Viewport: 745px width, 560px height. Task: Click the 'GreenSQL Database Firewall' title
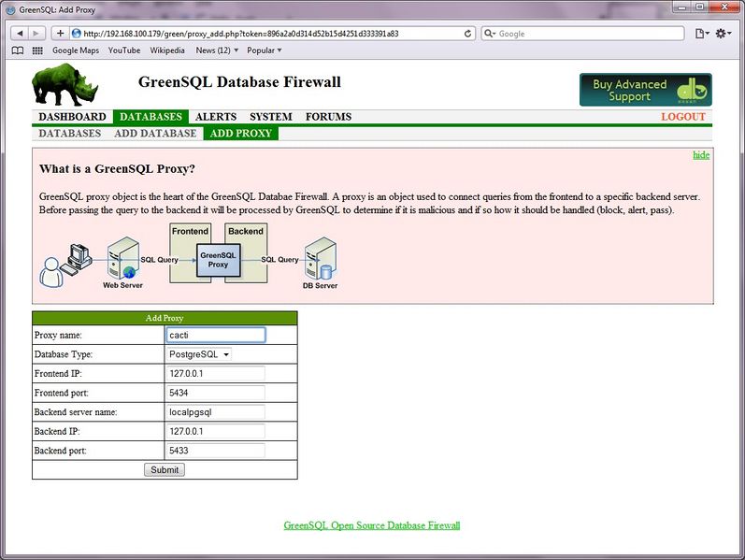[x=239, y=81]
